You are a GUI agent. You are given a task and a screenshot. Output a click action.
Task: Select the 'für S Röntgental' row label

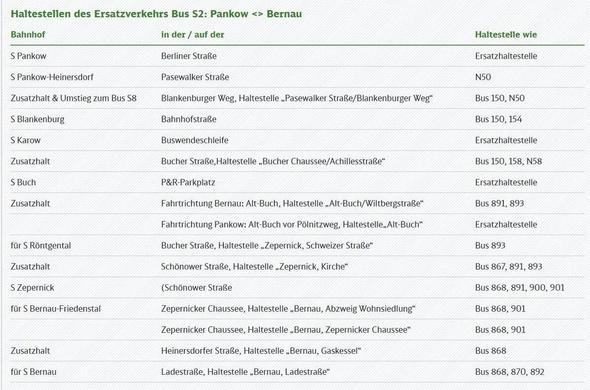click(41, 245)
